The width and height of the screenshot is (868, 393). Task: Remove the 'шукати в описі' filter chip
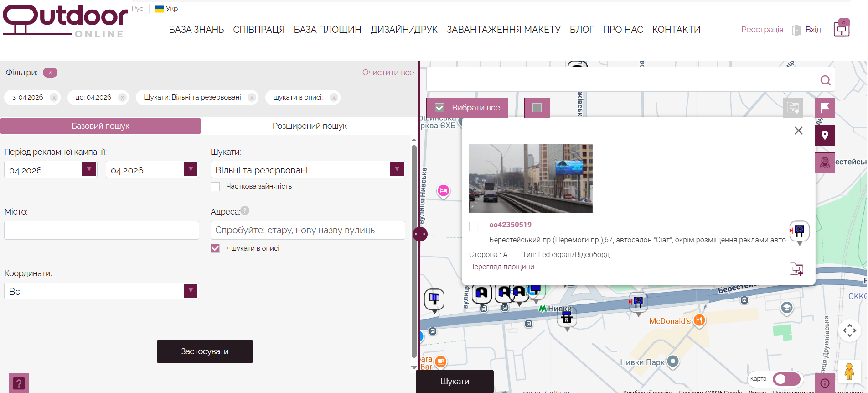(334, 97)
